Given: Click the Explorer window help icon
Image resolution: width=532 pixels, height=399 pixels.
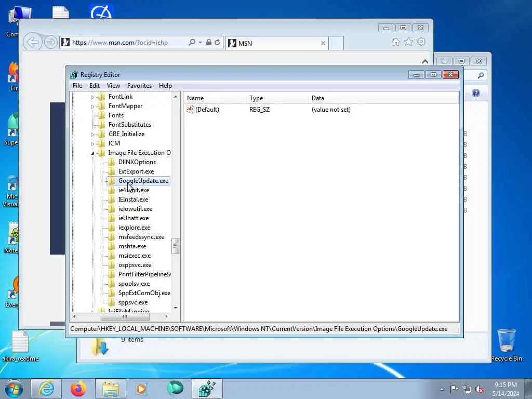Looking at the screenshot, I should point(476,93).
